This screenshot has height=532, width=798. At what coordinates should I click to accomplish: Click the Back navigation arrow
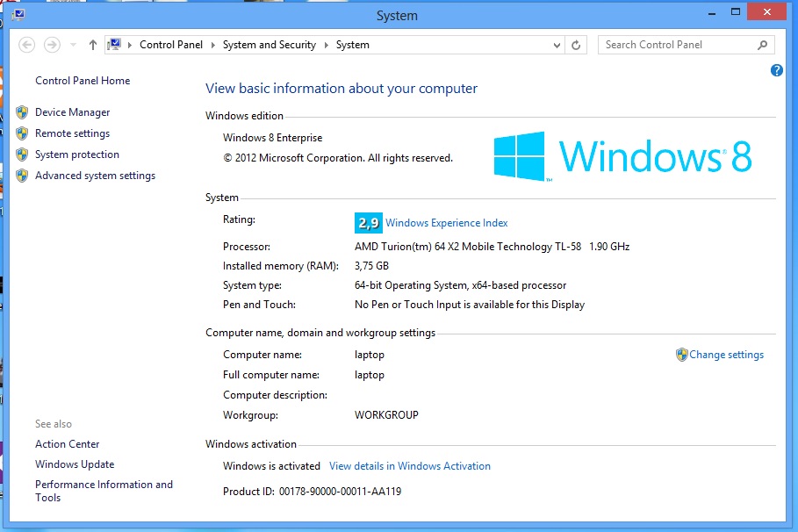coord(26,45)
